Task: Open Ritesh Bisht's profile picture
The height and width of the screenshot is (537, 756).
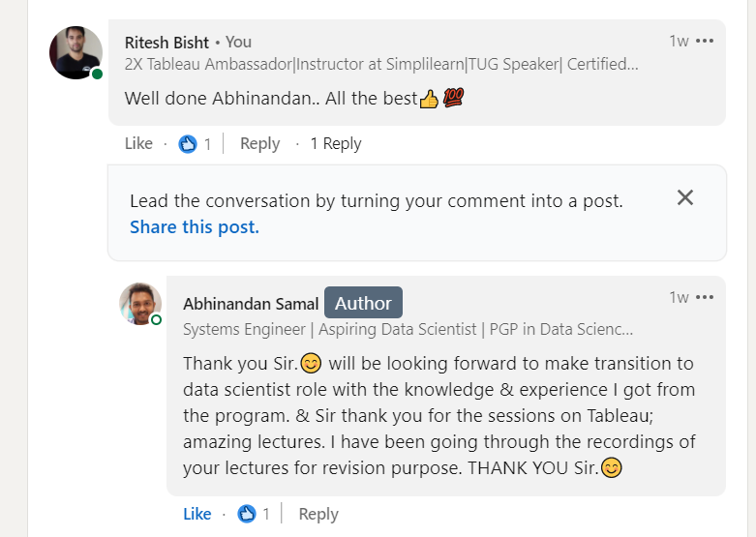Action: click(x=76, y=52)
